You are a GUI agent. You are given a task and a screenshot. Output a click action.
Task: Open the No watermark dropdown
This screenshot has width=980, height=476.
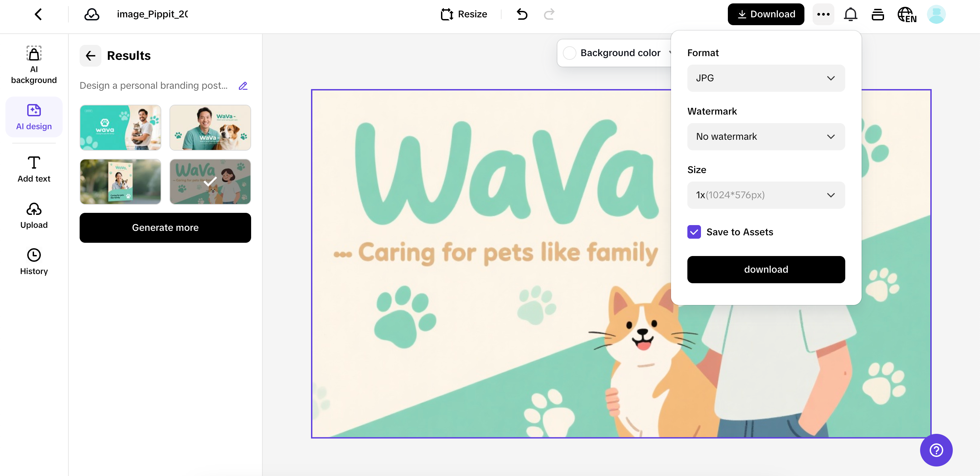pyautogui.click(x=766, y=136)
